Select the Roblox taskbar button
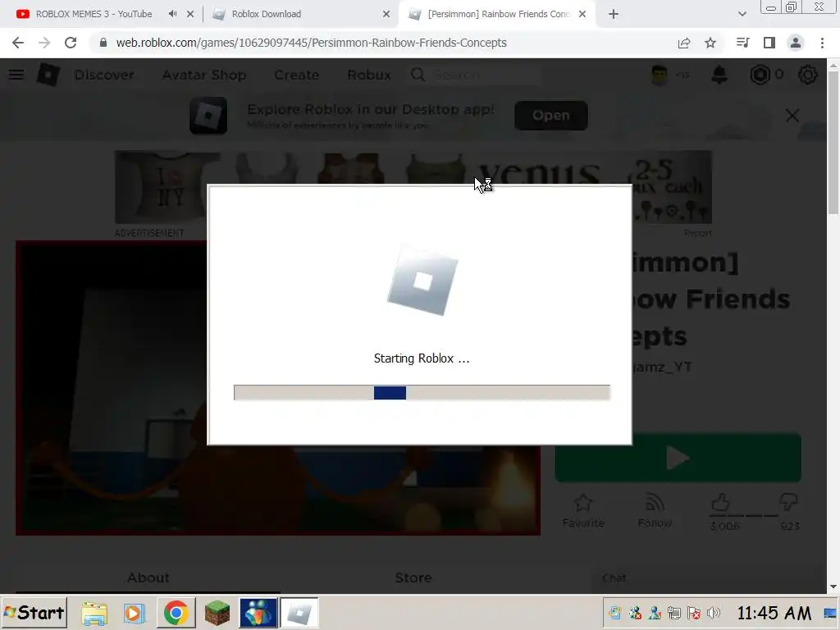 [299, 613]
